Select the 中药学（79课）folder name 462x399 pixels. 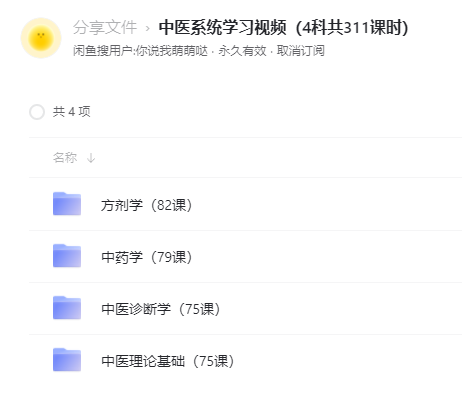[x=147, y=257]
